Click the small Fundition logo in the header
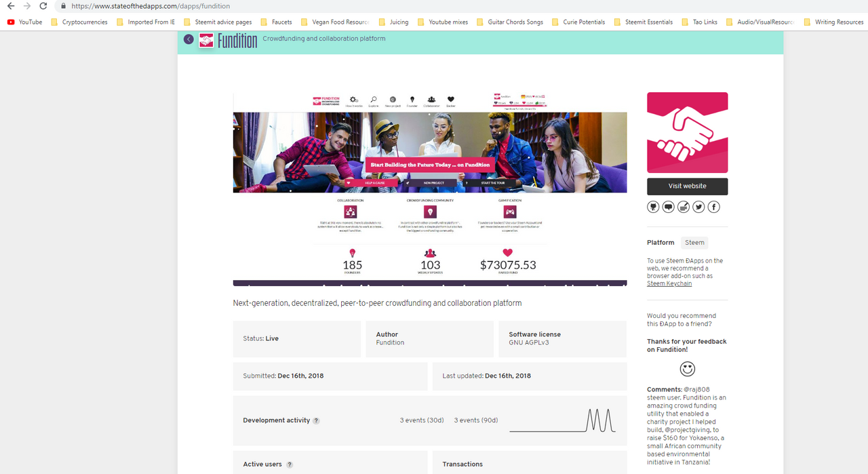868x474 pixels. click(x=206, y=41)
